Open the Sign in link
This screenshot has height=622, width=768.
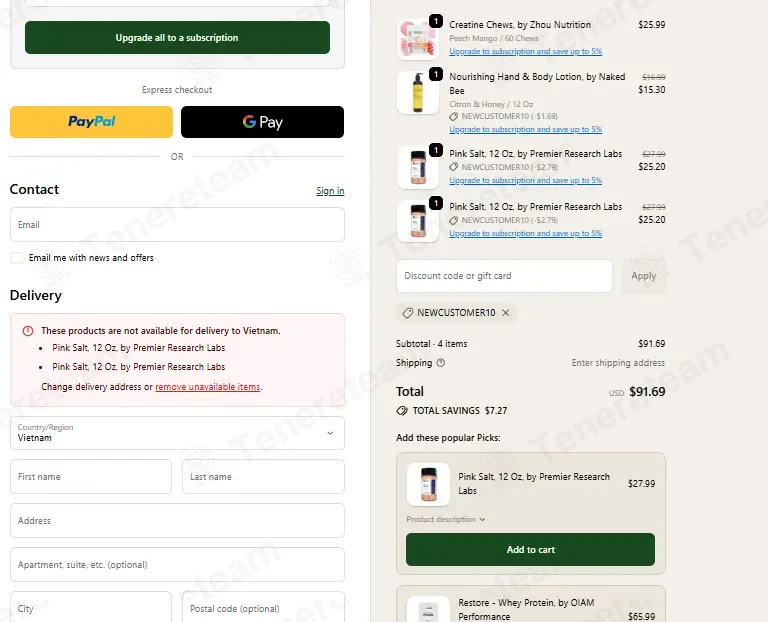tap(330, 191)
